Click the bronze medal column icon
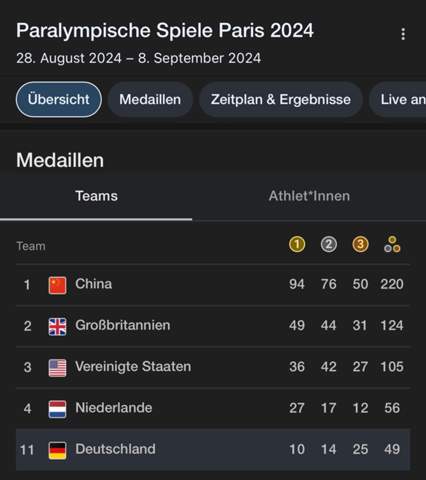426x480 pixels. pos(360,244)
